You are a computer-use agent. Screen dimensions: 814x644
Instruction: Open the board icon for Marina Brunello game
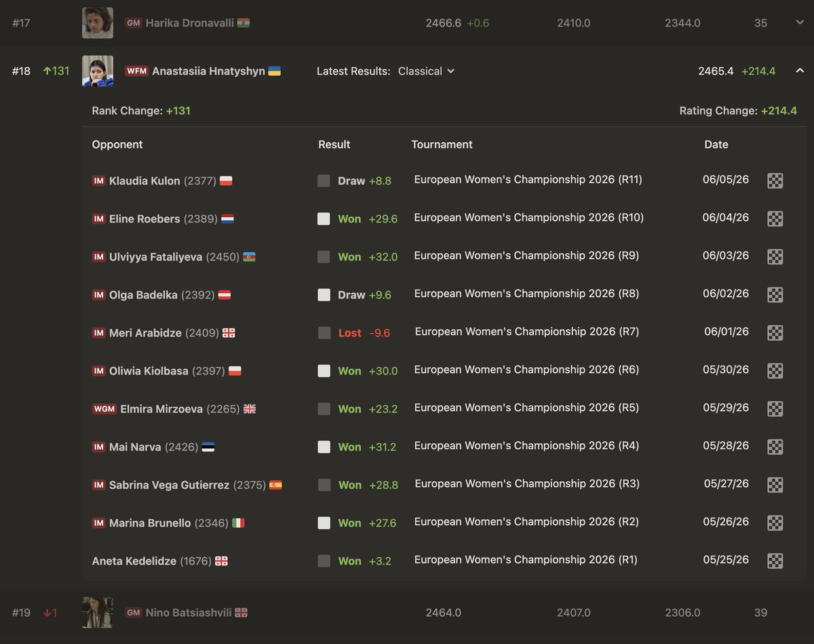point(775,523)
